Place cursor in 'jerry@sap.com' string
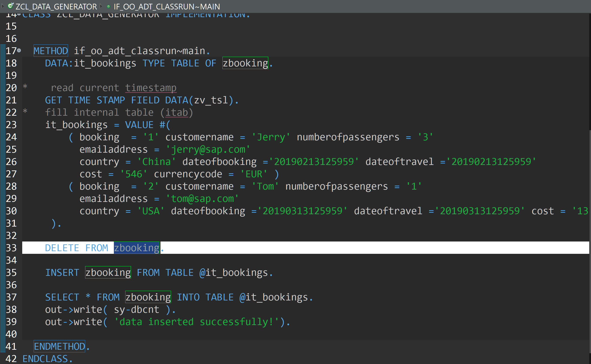This screenshot has width=591, height=364. coord(208,150)
